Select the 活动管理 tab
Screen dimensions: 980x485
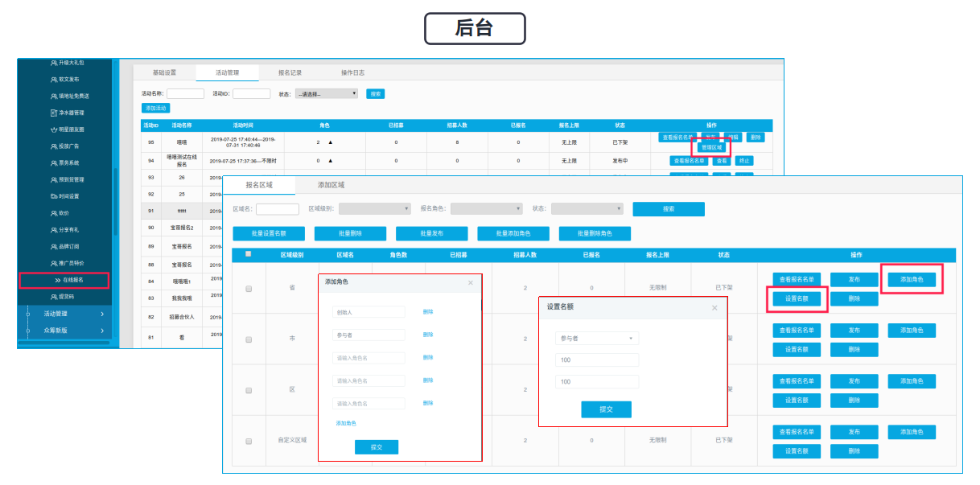point(228,72)
